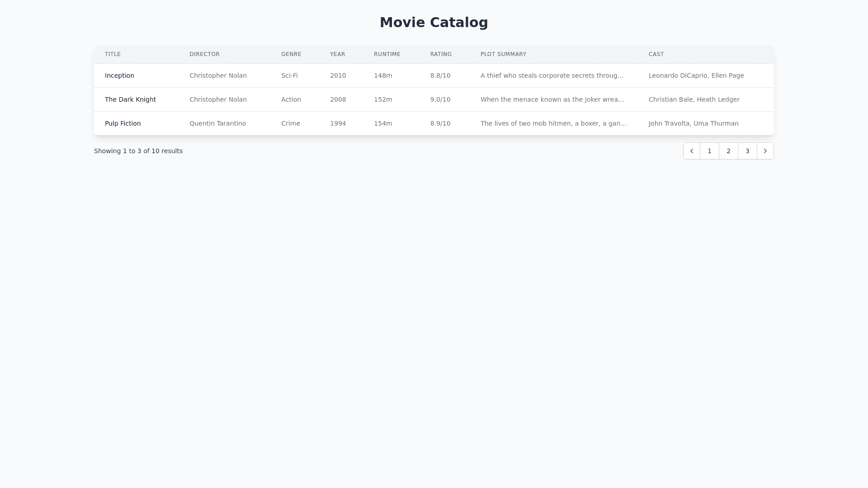This screenshot has height=488, width=868.
Task: Go to page 3 of results
Action: (x=747, y=151)
